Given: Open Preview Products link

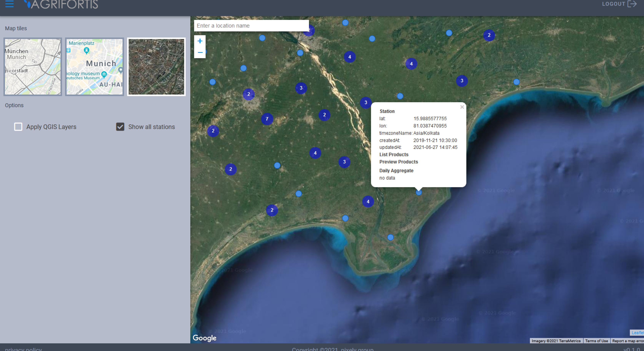Looking at the screenshot, I should point(399,162).
